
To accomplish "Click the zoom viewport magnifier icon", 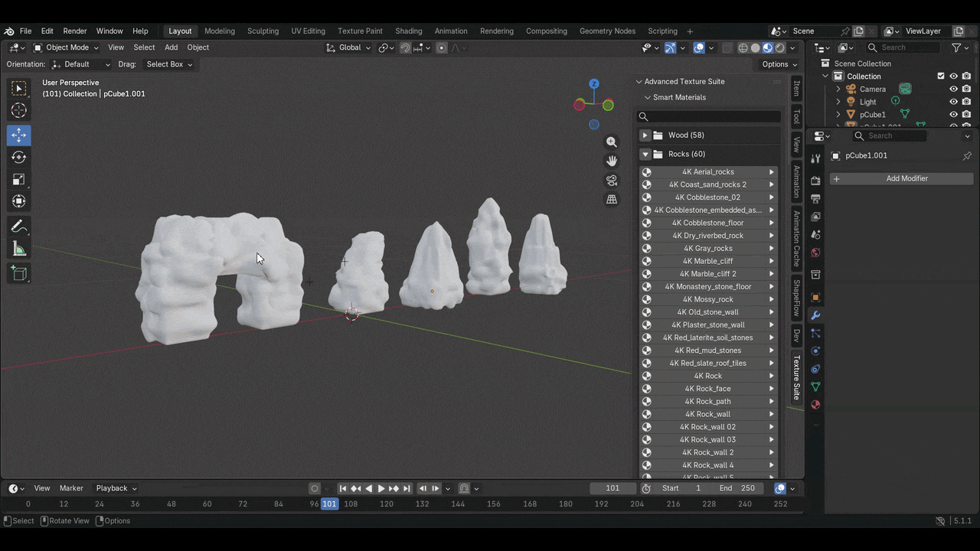I will click(x=612, y=142).
